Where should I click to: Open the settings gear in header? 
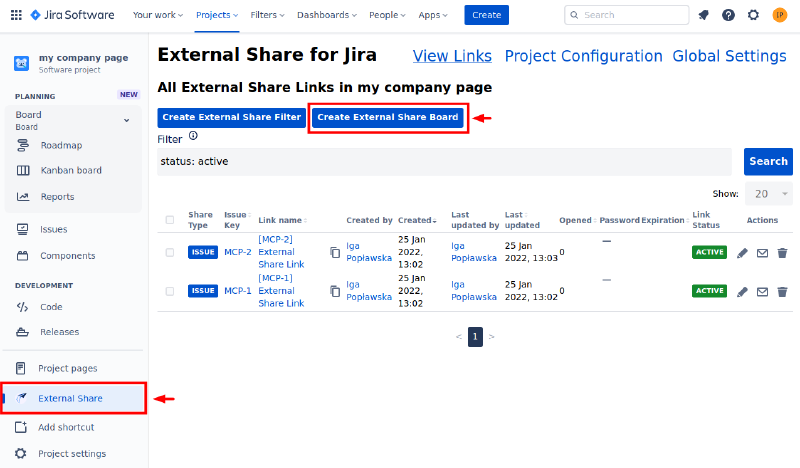tap(754, 15)
